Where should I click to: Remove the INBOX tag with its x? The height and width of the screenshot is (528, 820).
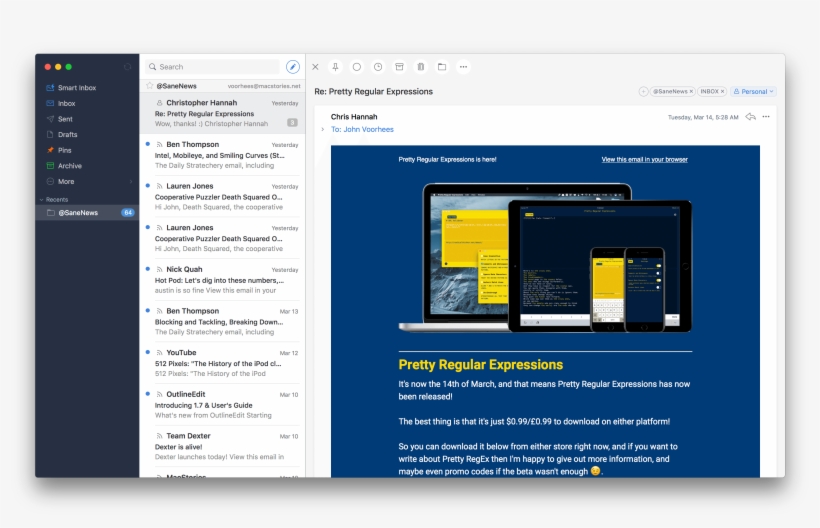[x=723, y=91]
